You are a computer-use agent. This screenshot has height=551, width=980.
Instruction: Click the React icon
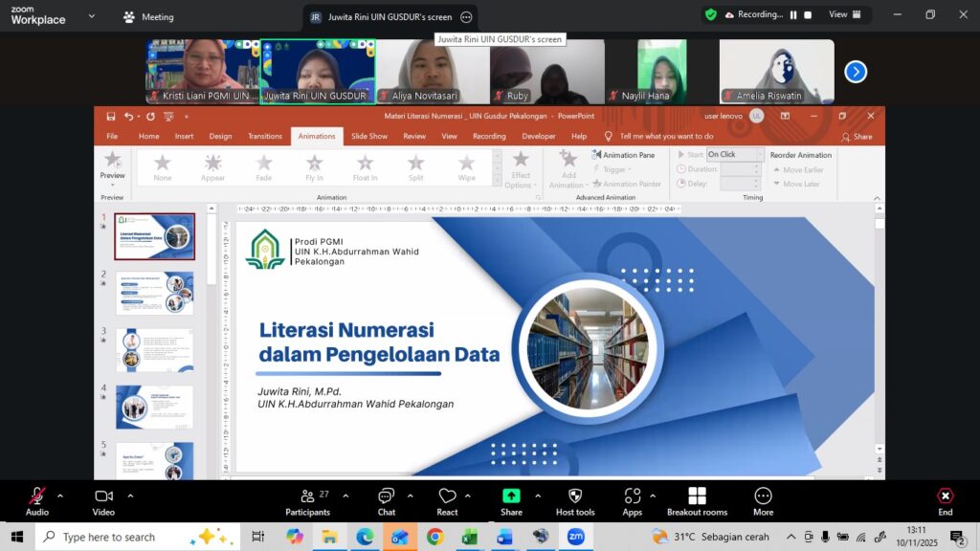click(x=447, y=496)
